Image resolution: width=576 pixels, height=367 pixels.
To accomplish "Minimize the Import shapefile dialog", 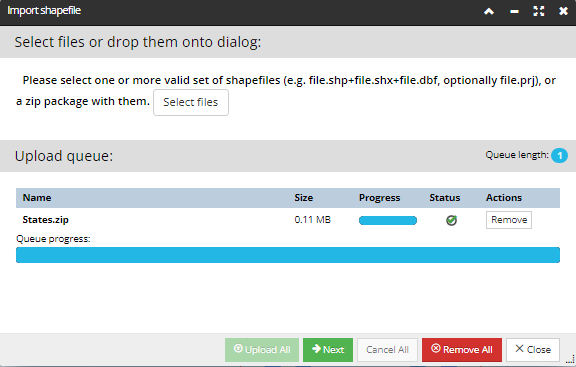I will [514, 11].
